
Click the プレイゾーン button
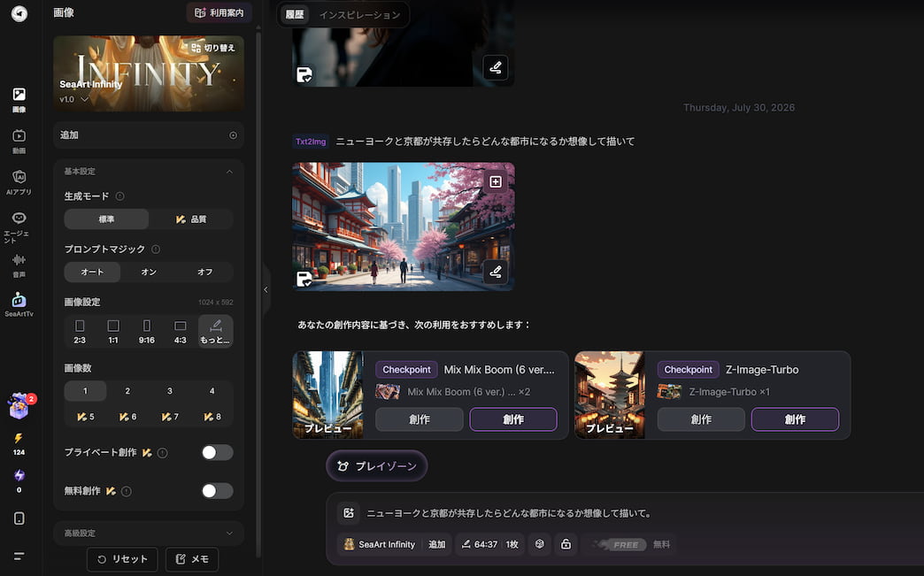point(376,466)
